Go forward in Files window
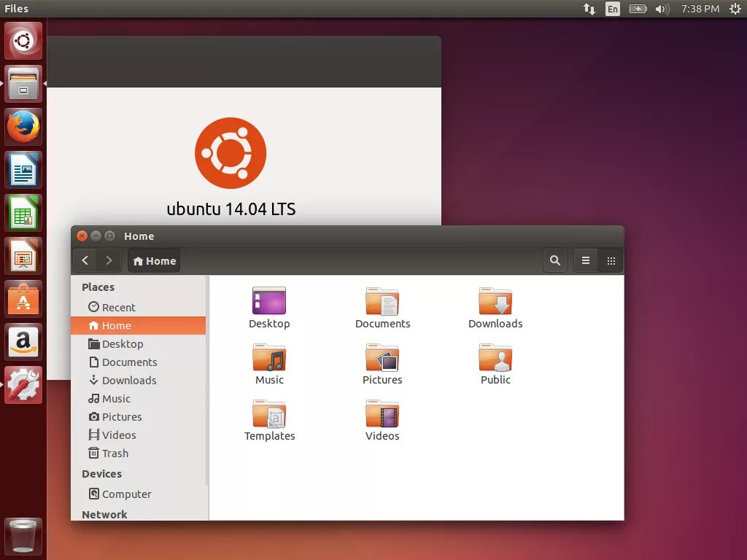Viewport: 747px width, 560px height. pyautogui.click(x=109, y=260)
